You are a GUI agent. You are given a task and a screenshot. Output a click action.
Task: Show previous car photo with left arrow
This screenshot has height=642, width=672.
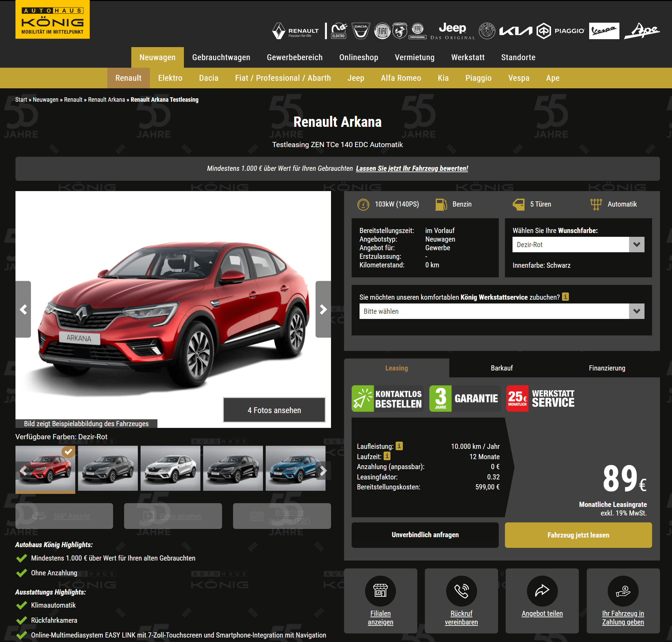click(23, 309)
